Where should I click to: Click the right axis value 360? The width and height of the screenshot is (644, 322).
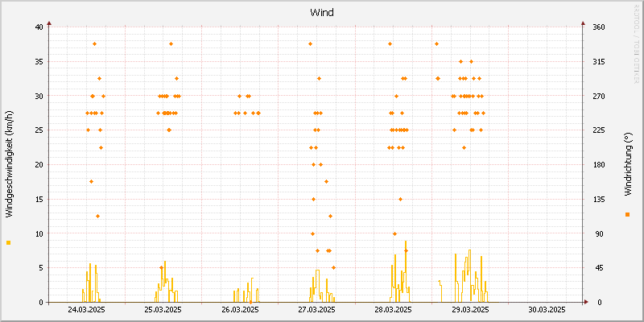(599, 27)
